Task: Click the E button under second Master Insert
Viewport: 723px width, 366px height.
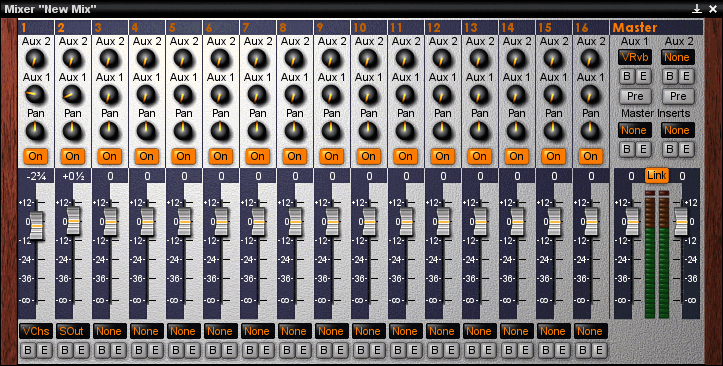Action: point(686,149)
